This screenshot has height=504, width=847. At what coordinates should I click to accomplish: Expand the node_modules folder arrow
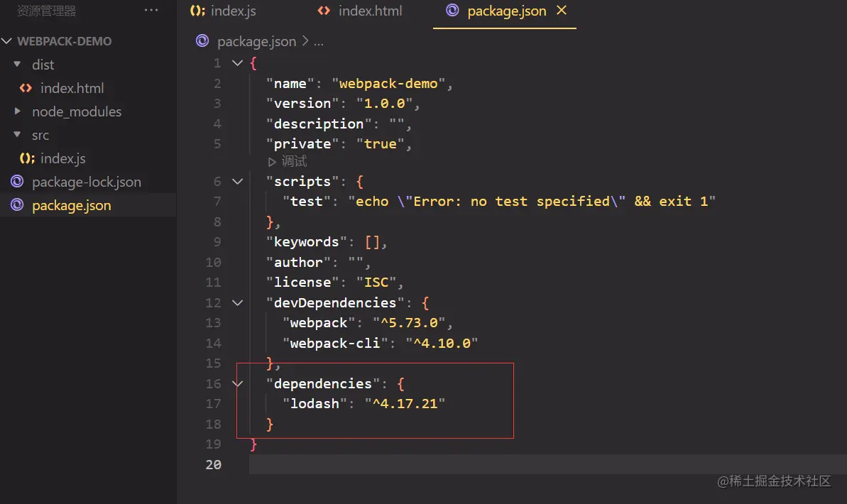[17, 111]
